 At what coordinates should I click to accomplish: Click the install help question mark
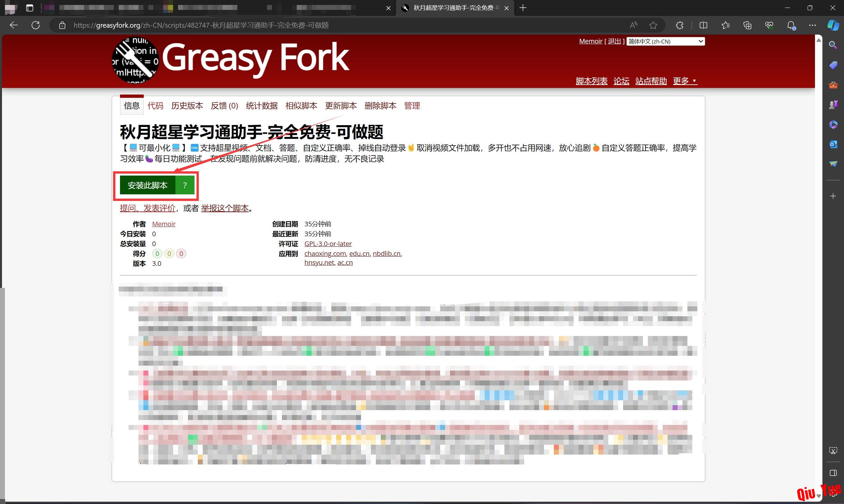pyautogui.click(x=185, y=185)
